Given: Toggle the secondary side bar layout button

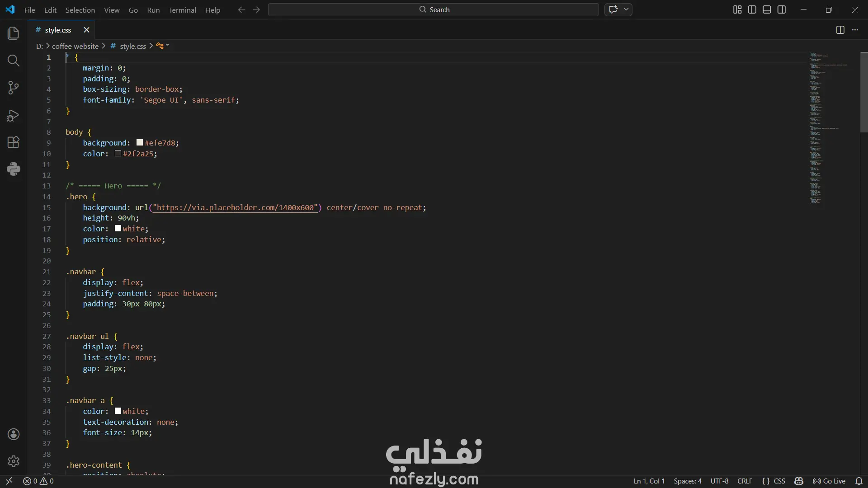Looking at the screenshot, I should coord(782,9).
